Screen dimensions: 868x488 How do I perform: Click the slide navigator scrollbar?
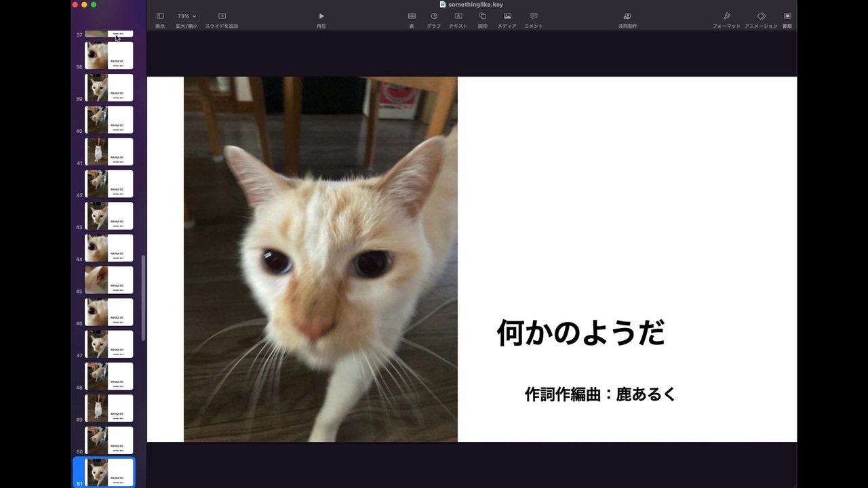(143, 298)
